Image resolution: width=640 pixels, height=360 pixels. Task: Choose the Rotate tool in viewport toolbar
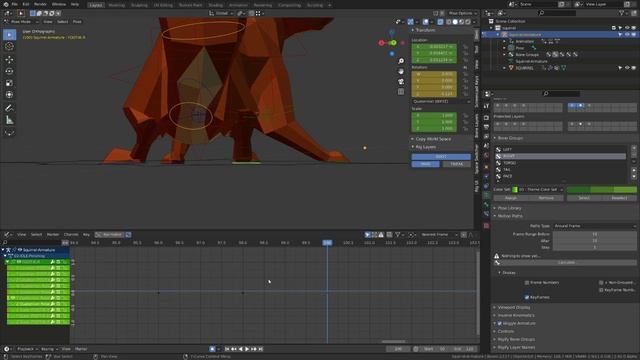click(9, 71)
